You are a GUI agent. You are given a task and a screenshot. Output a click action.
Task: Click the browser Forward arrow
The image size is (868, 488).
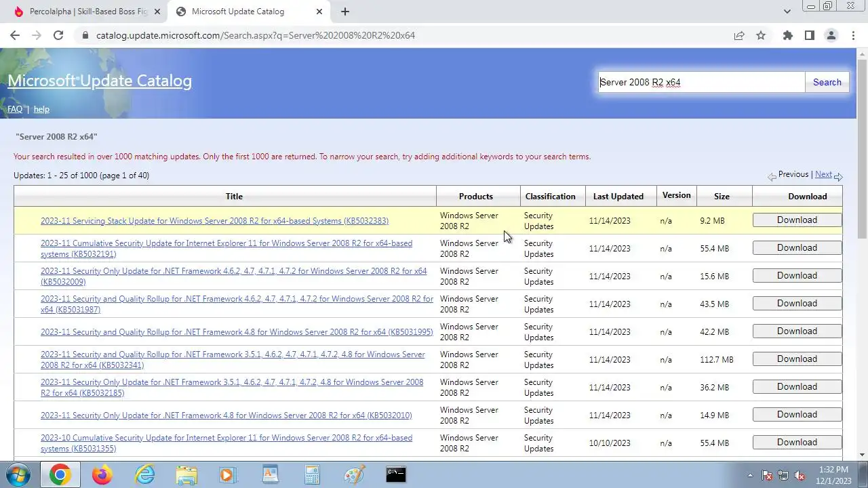(37, 35)
